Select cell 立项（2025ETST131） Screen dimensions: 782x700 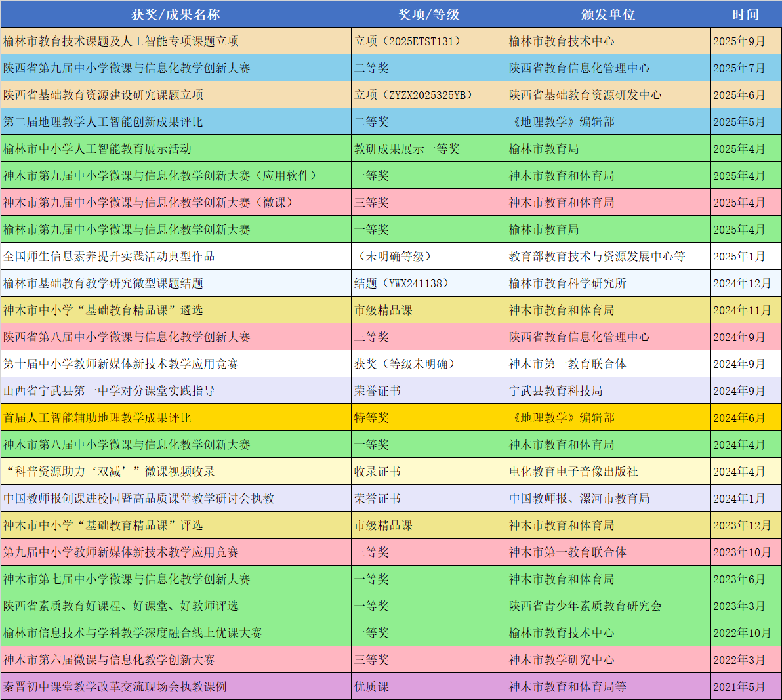click(x=428, y=41)
